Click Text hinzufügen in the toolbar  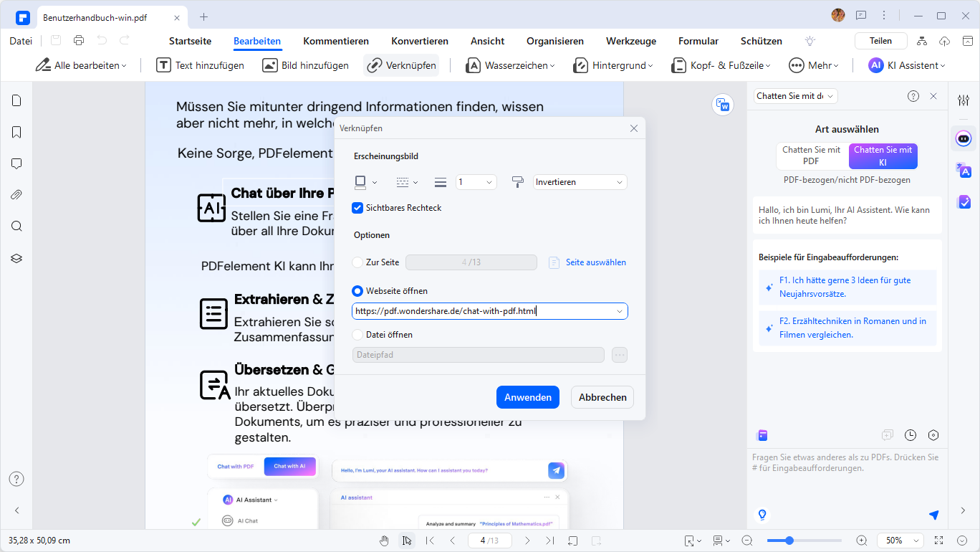click(201, 65)
